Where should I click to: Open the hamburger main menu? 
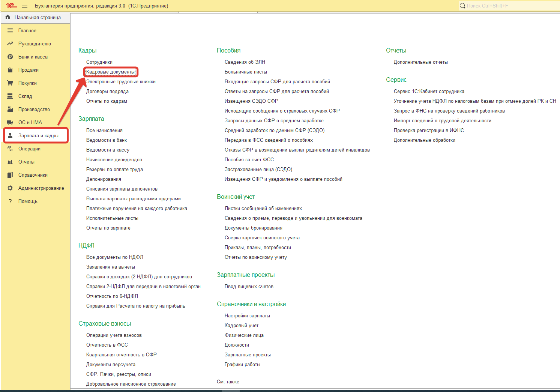pyautogui.click(x=25, y=6)
